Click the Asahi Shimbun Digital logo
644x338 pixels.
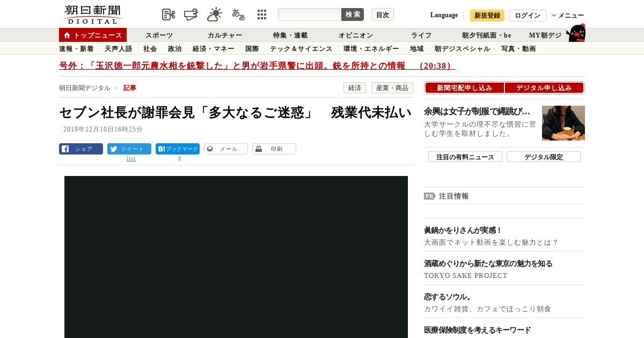click(92, 14)
